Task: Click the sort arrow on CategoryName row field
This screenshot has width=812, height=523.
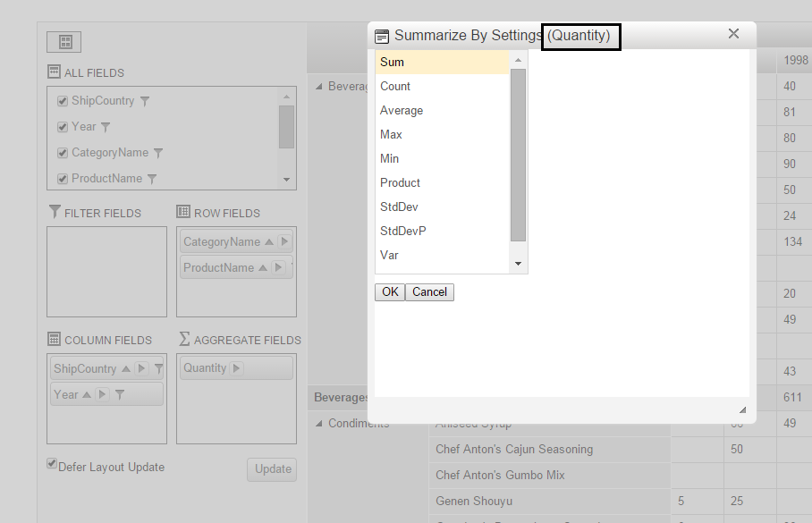Action: tap(269, 241)
